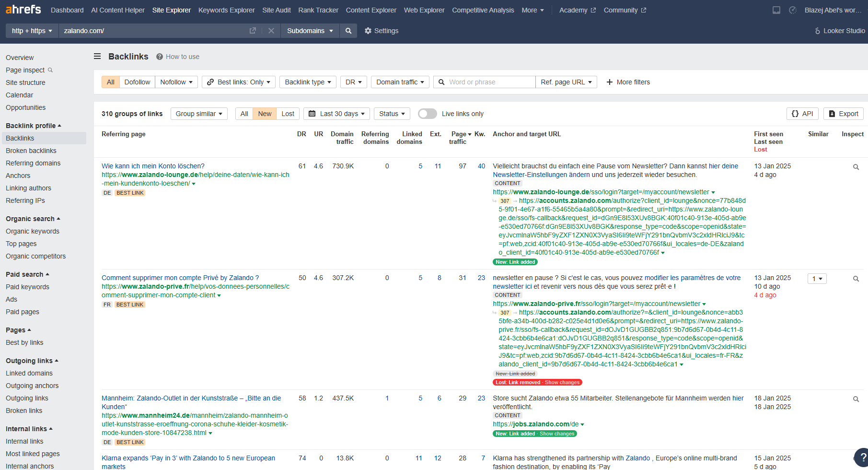Image resolution: width=868 pixels, height=470 pixels.
Task: Open the DR filter dropdown
Action: coord(354,82)
